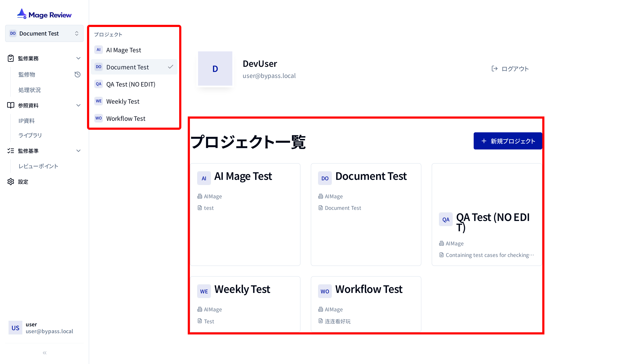
Task: Click the US user avatar
Action: coord(15,328)
